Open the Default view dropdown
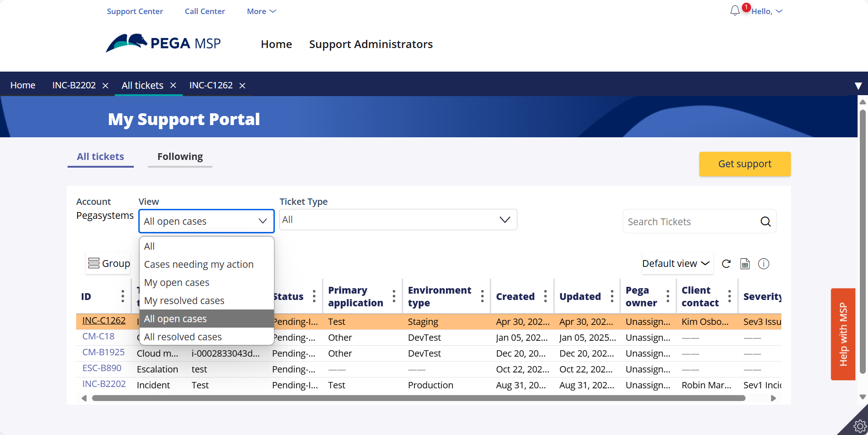 (676, 264)
